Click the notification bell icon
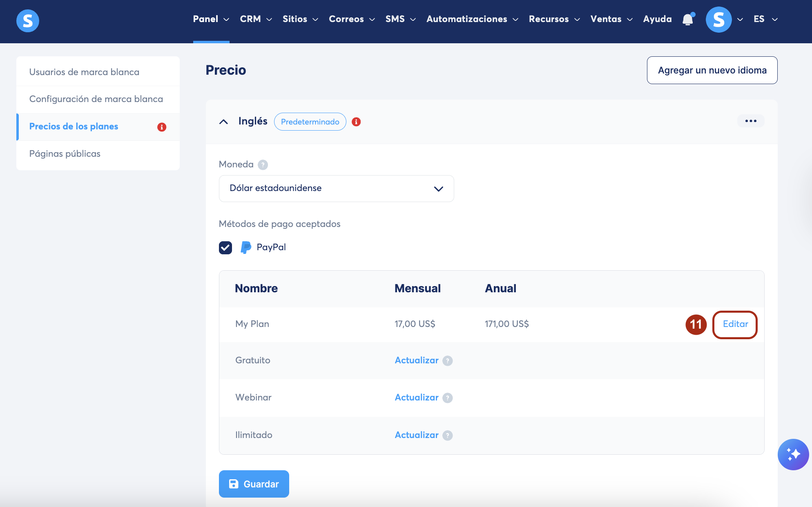 688,20
